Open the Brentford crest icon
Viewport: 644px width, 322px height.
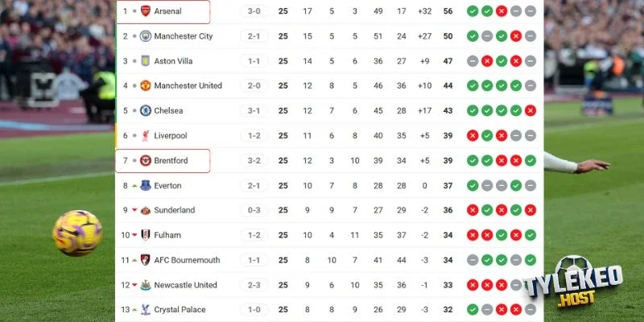(x=146, y=161)
